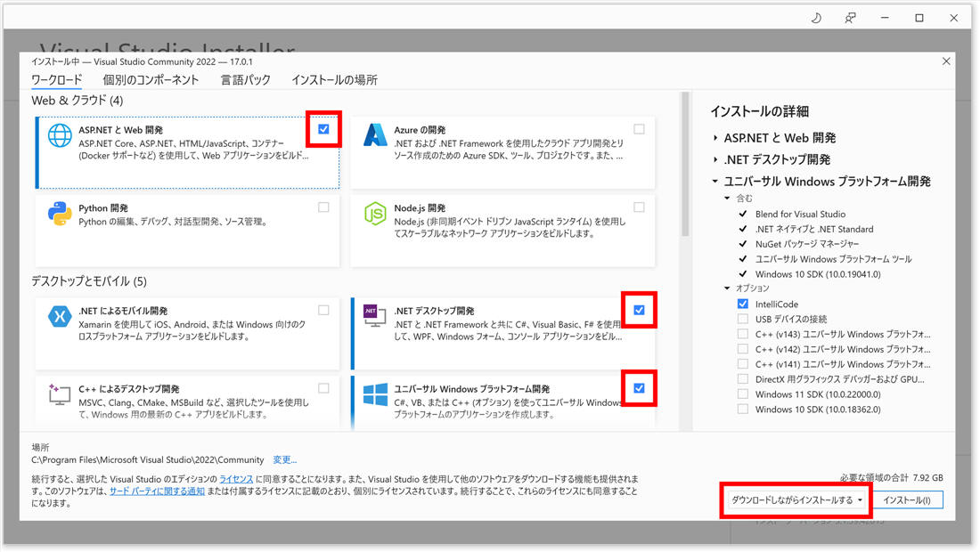
Task: Enable DirectX graphics debugger option
Action: click(742, 379)
